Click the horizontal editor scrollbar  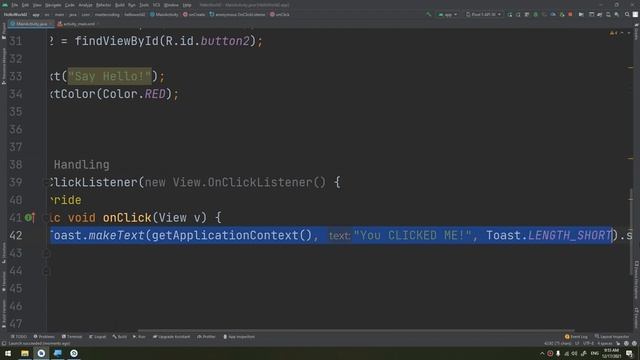point(356,330)
